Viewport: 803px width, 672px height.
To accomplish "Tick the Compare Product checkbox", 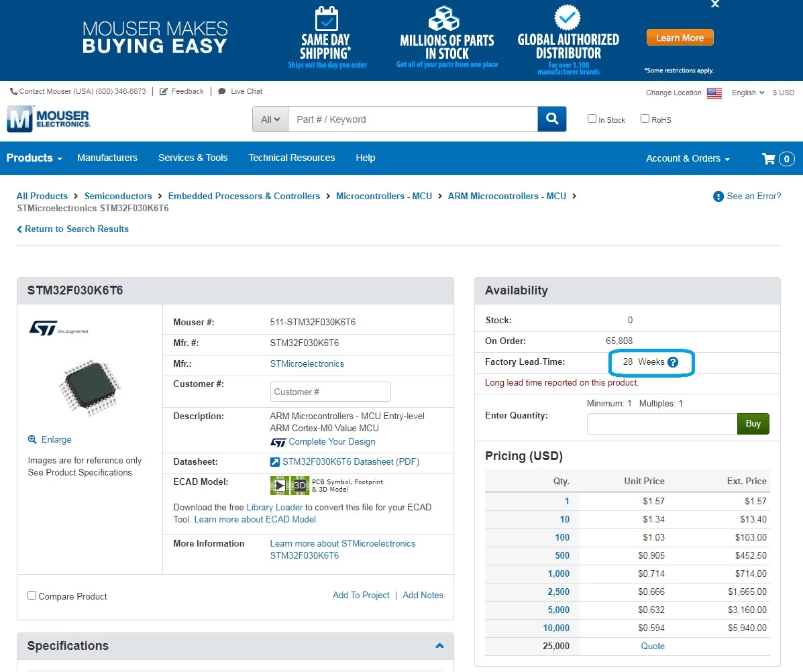I will tap(32, 596).
